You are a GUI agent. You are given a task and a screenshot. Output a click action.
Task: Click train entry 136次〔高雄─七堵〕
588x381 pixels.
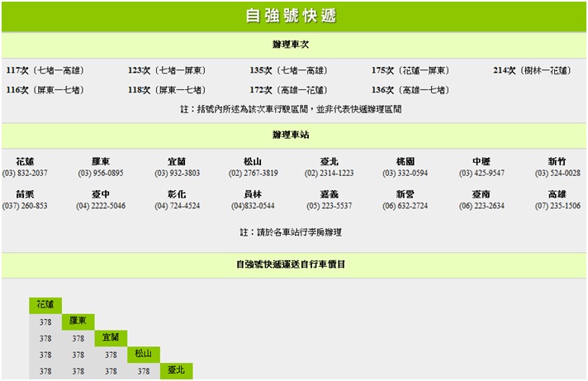pyautogui.click(x=411, y=90)
